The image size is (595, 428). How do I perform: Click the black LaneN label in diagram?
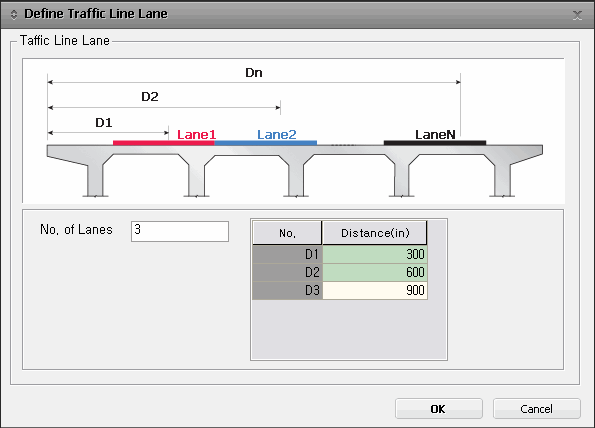pyautogui.click(x=435, y=135)
